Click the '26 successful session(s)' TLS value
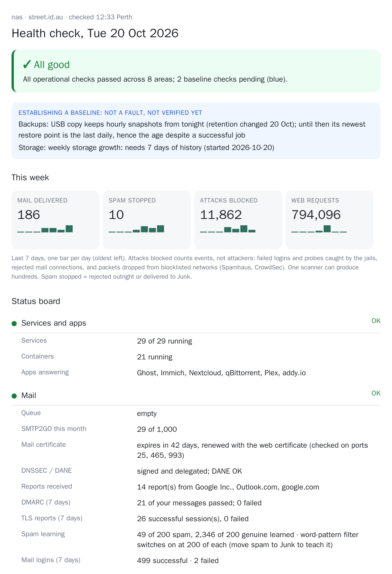 [x=193, y=519]
